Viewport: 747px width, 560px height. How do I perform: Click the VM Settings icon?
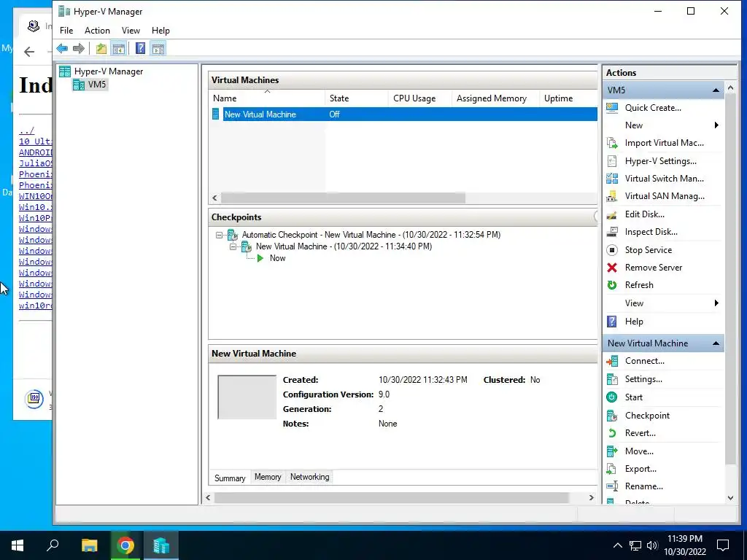[x=612, y=379]
